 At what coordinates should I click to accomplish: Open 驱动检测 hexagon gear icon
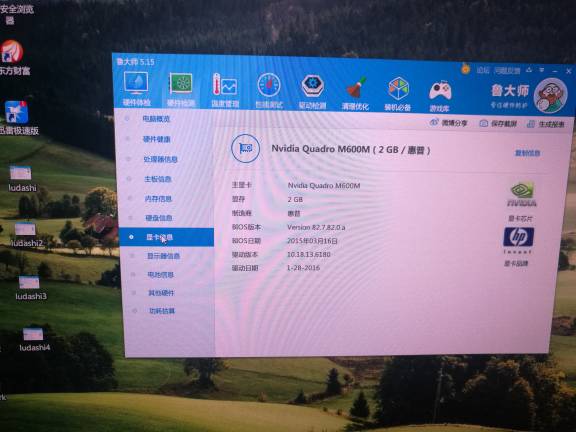(x=312, y=86)
